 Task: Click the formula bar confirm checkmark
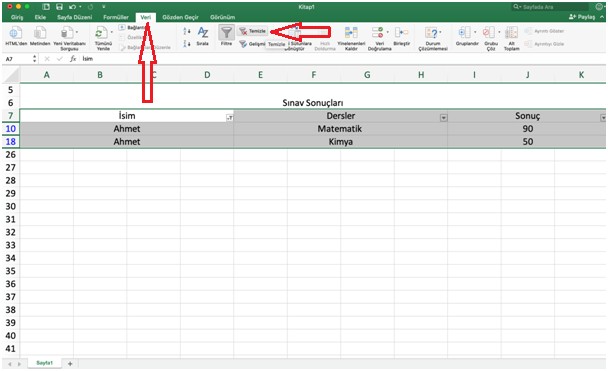pos(60,59)
